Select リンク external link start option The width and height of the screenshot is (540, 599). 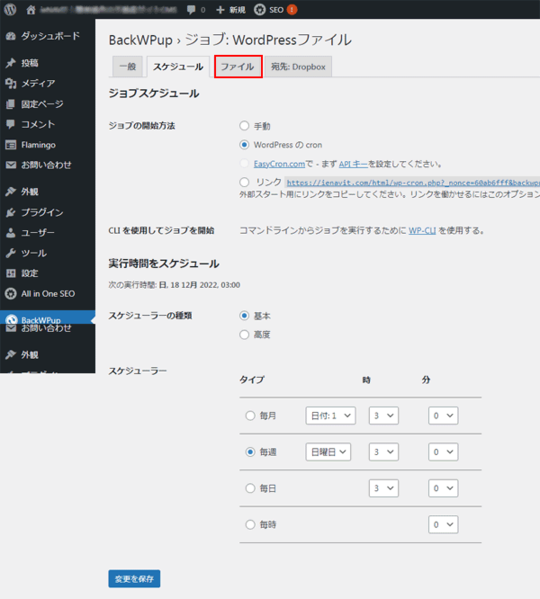244,182
